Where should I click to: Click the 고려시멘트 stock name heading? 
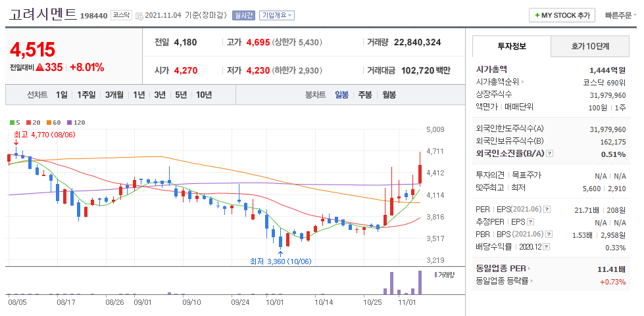pyautogui.click(x=43, y=14)
